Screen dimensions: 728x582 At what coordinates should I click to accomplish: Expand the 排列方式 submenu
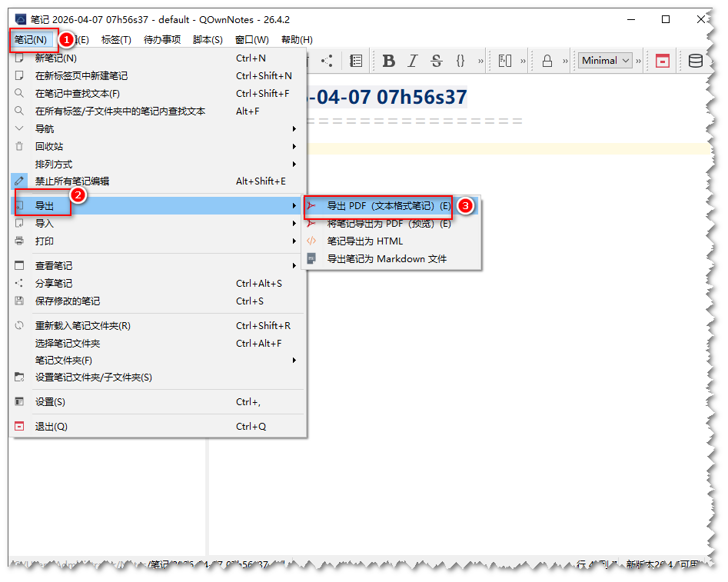[158, 164]
